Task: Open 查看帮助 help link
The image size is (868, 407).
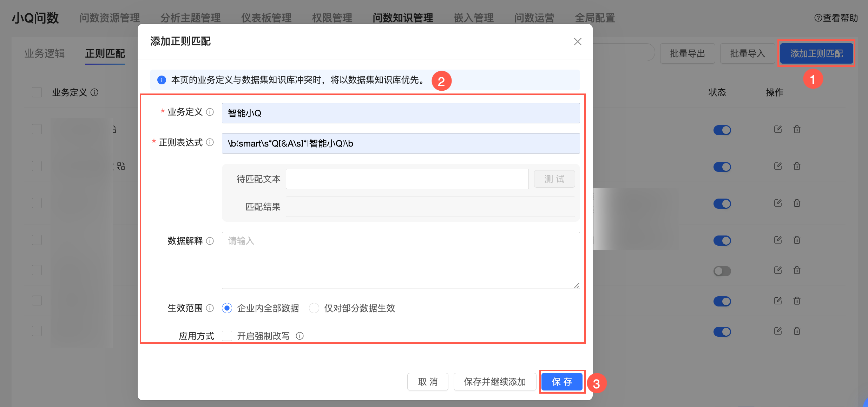Action: 836,18
